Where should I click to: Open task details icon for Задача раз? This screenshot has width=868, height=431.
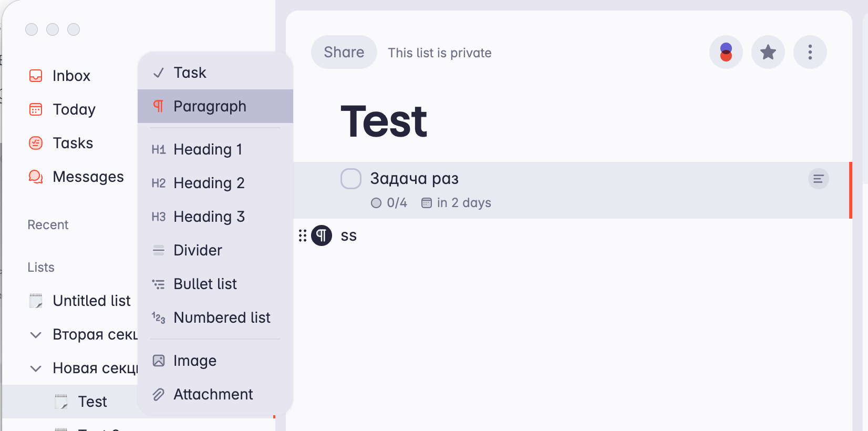818,179
